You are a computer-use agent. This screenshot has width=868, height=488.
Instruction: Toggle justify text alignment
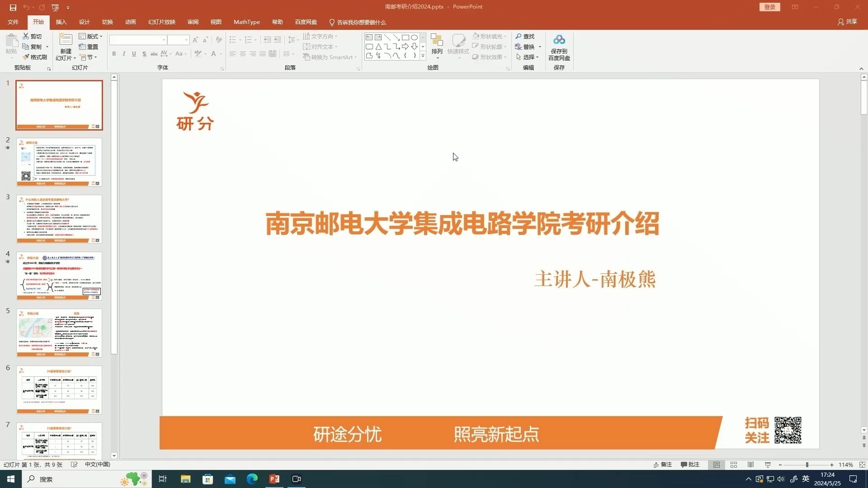tap(263, 54)
